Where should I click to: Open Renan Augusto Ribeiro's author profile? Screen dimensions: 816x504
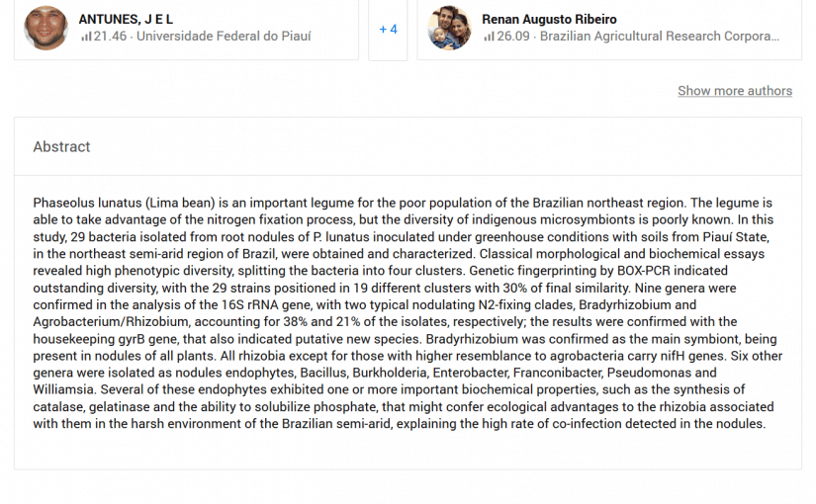point(549,19)
